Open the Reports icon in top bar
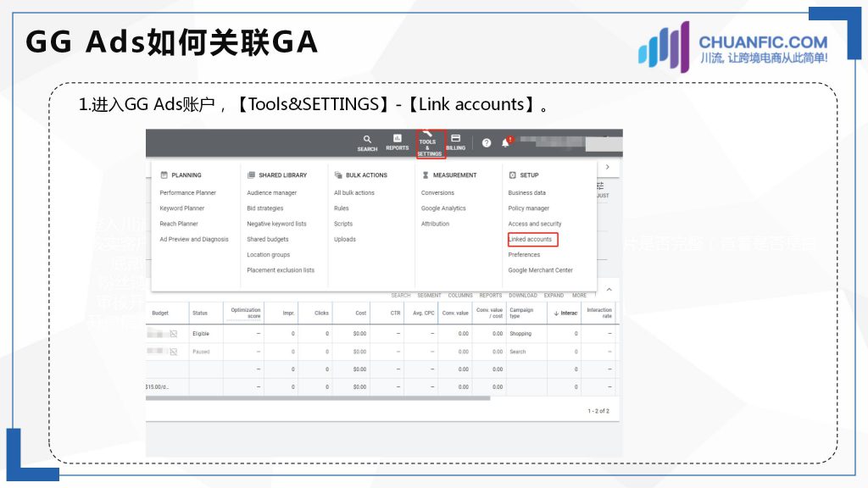The image size is (868, 488). pos(397,138)
